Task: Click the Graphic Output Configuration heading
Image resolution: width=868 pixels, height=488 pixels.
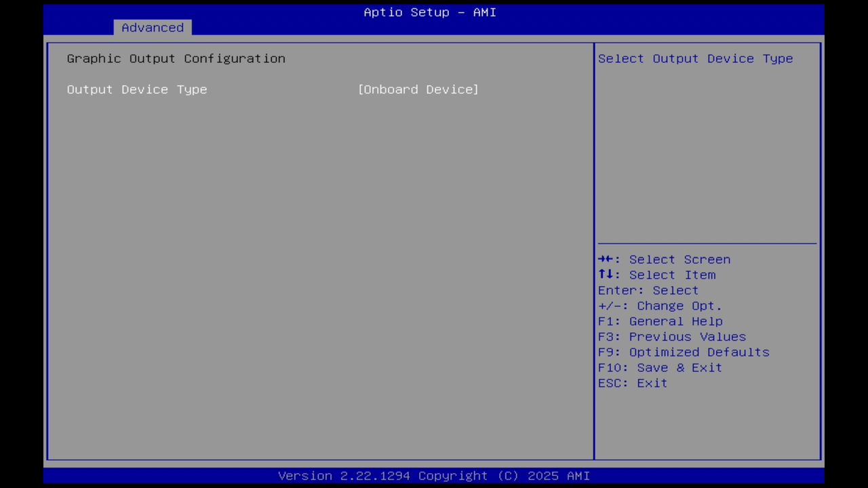Action: click(176, 58)
